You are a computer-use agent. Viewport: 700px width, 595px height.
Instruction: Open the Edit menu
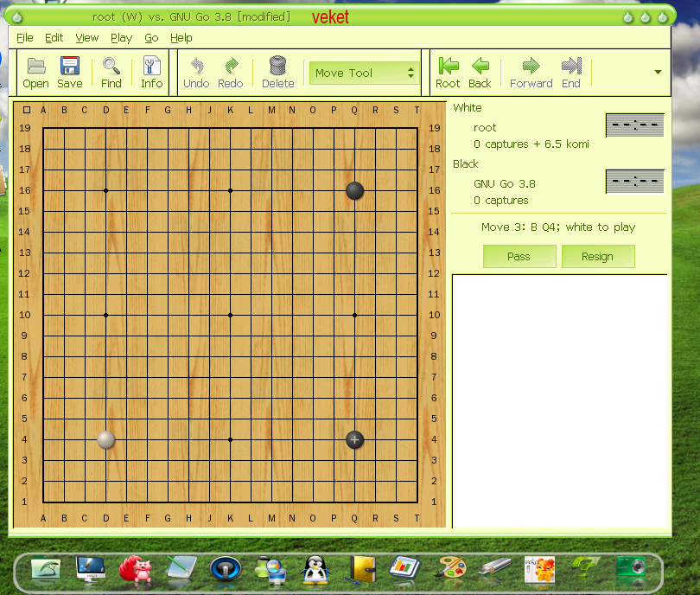point(54,38)
